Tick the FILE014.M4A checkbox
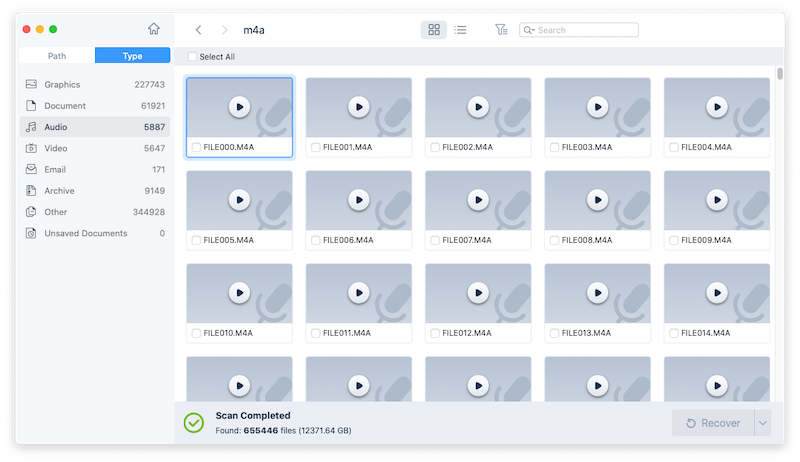This screenshot has height=462, width=800. [x=674, y=333]
